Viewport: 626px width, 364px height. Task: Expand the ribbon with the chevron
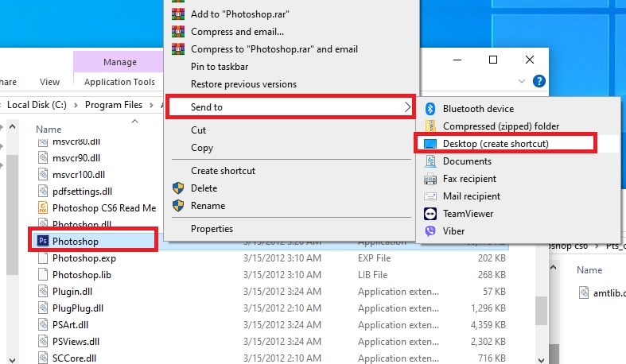coord(521,81)
